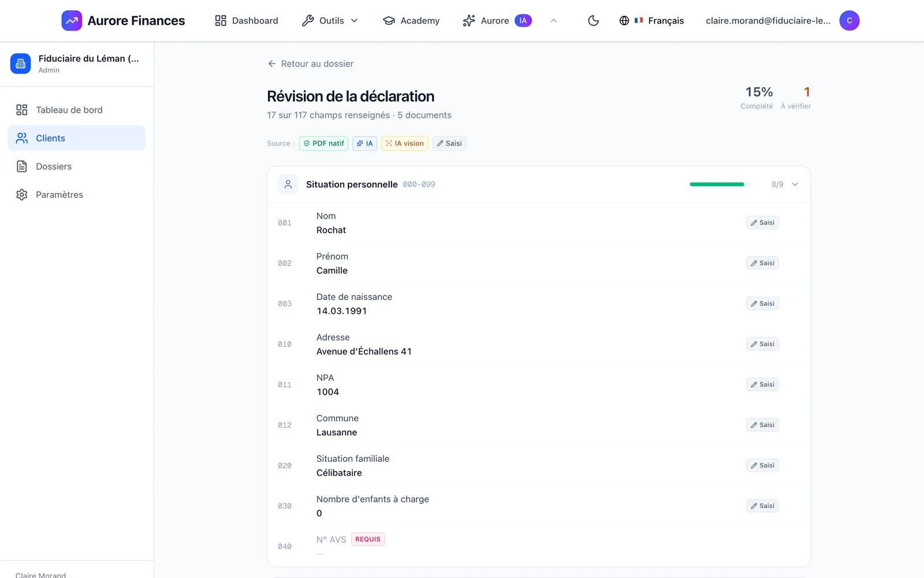Screen dimensions: 924x578
Task: Click the Célibataire value
Action: coord(339,473)
